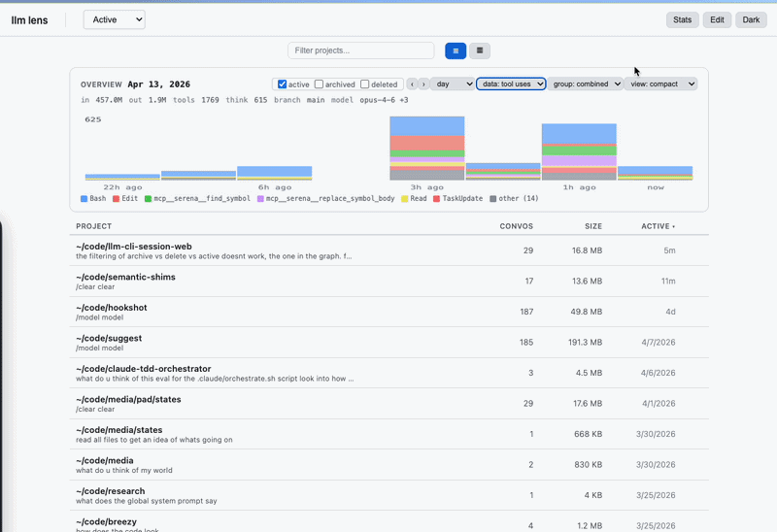The image size is (777, 532).
Task: Click the TaskUpdate legend swatch
Action: 436,198
